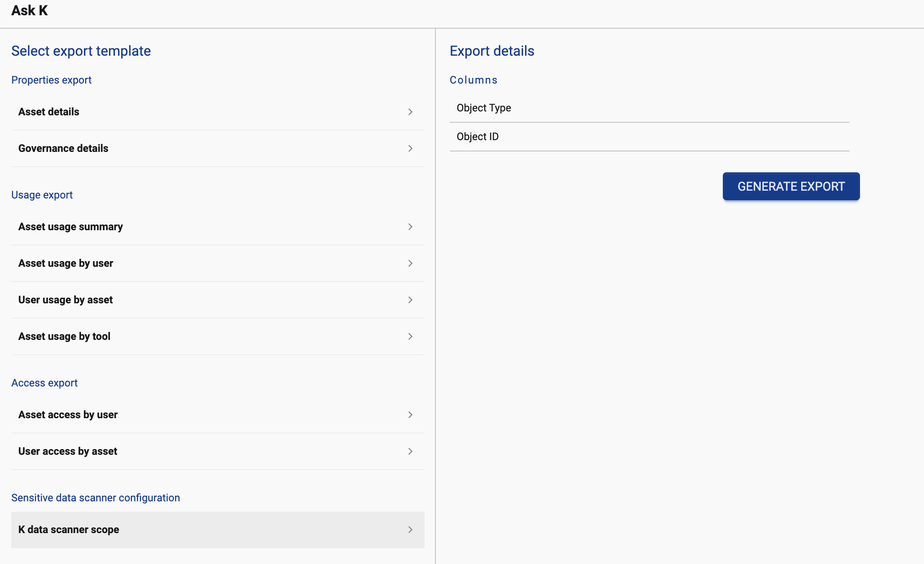Select K data scanner scope template
Image resolution: width=924 pixels, height=564 pixels.
click(69, 530)
